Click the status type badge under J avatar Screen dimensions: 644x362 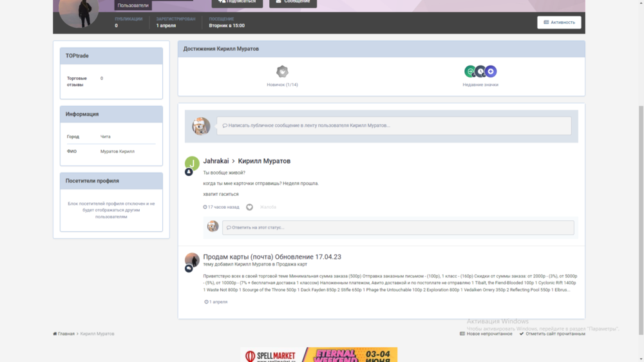[x=189, y=172]
